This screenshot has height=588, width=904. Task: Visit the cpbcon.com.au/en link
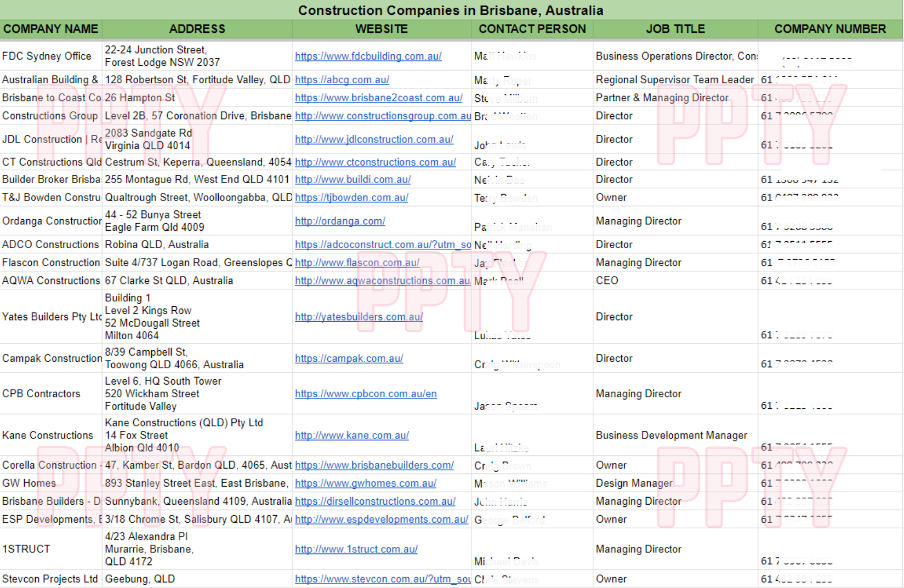[366, 394]
